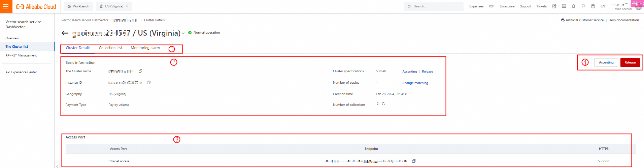
Task: Click the red Release button
Action: [x=630, y=62]
